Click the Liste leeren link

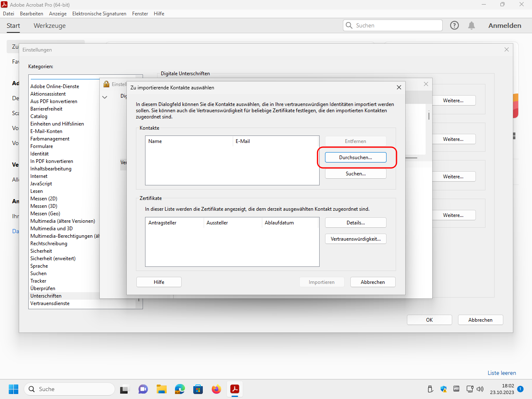(502, 373)
